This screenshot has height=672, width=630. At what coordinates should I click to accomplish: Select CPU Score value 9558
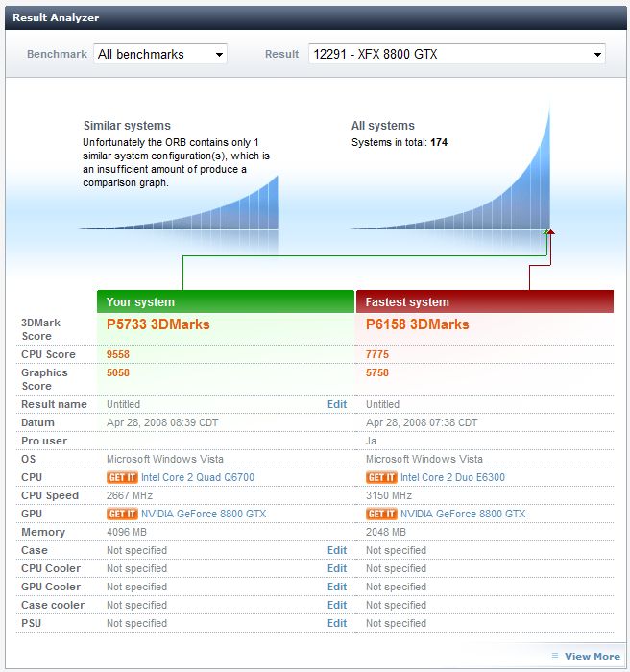point(118,354)
